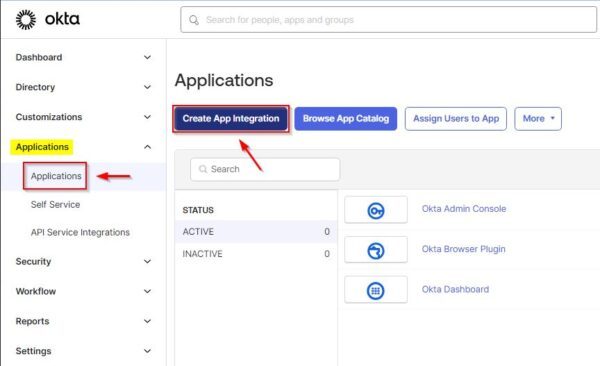The image size is (600, 366).
Task: Expand the Reports section chevron
Action: [x=147, y=321]
